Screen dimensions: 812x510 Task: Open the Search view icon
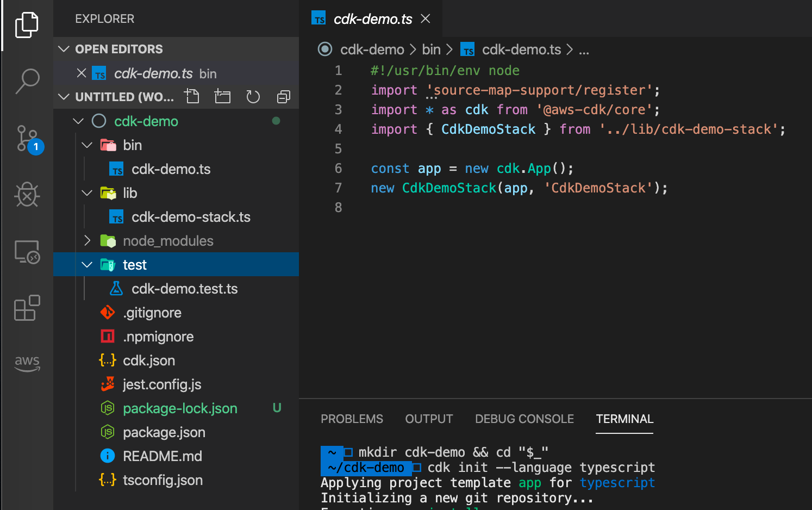(x=27, y=81)
